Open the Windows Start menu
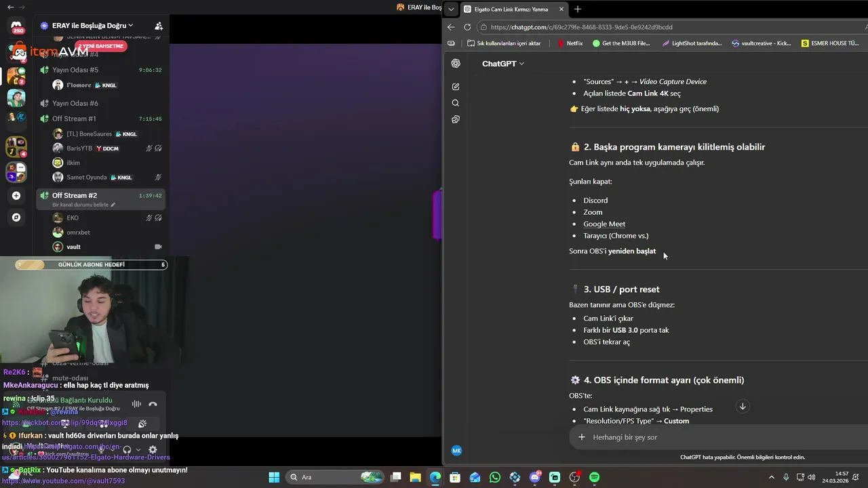Viewport: 868px width, 488px height. click(274, 477)
